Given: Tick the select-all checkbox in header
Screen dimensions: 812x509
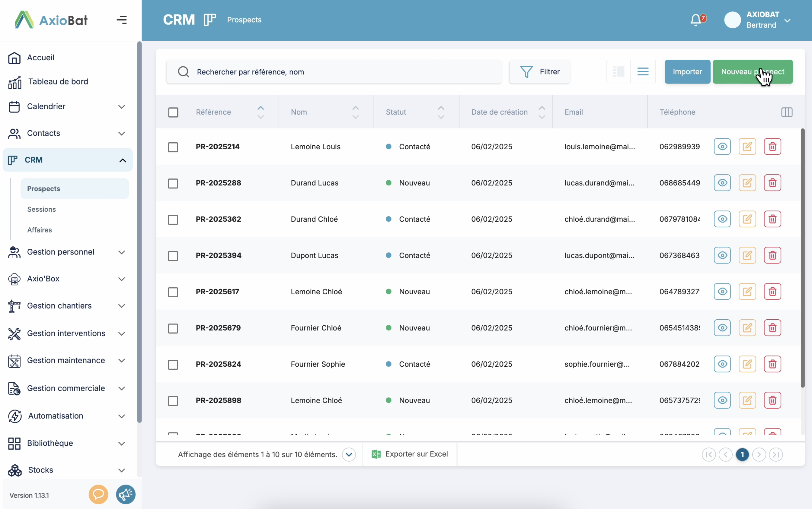Looking at the screenshot, I should click(173, 112).
